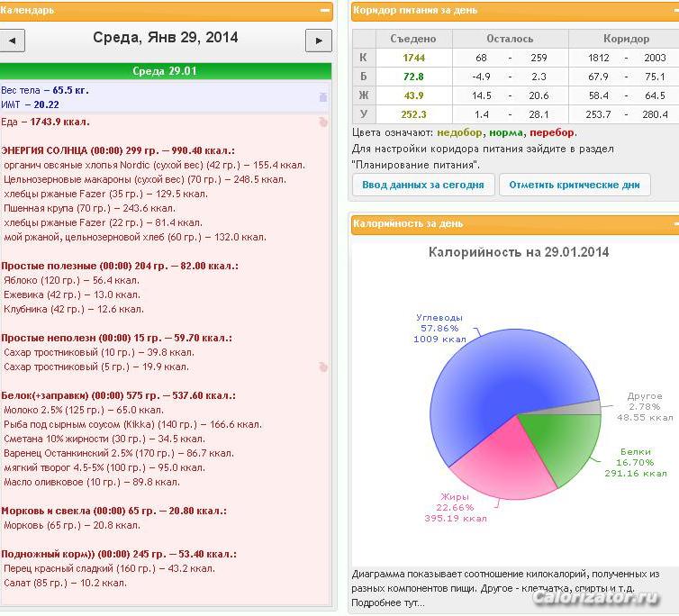Viewport: 679px width, 616px height.
Task: Click the purple icon beside body weight
Action: [x=323, y=97]
